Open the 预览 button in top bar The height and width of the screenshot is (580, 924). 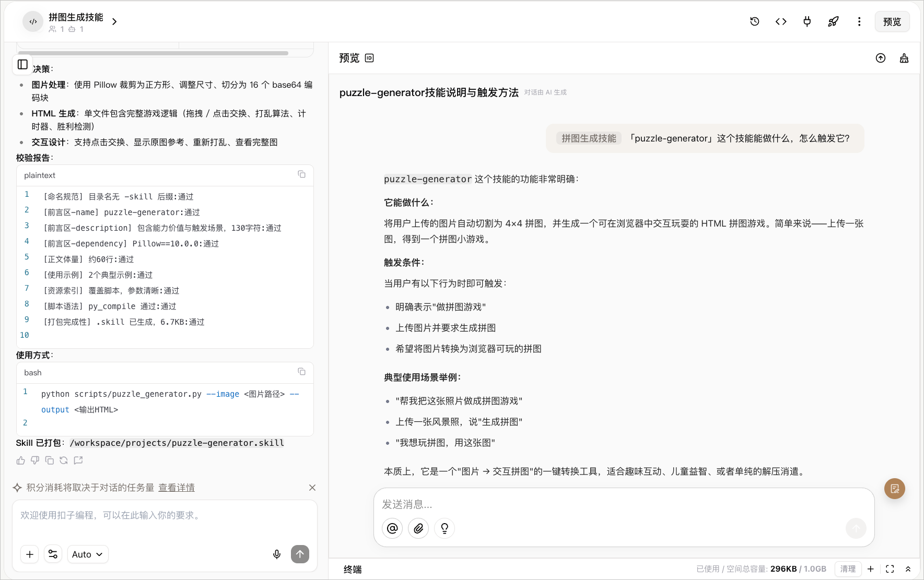(892, 21)
